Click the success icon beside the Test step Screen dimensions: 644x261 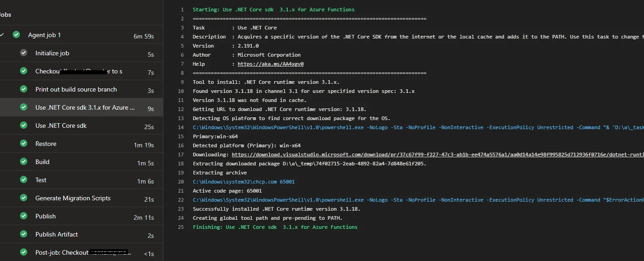pyautogui.click(x=23, y=179)
